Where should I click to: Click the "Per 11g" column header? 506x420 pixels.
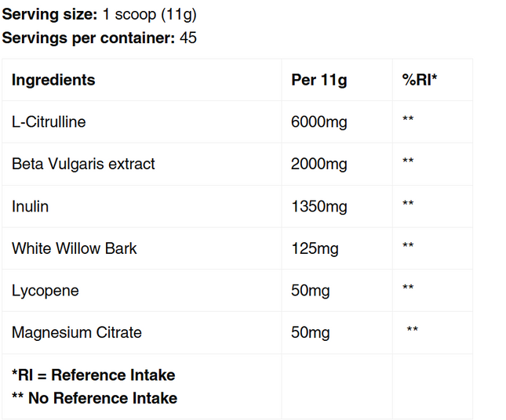[x=319, y=80]
